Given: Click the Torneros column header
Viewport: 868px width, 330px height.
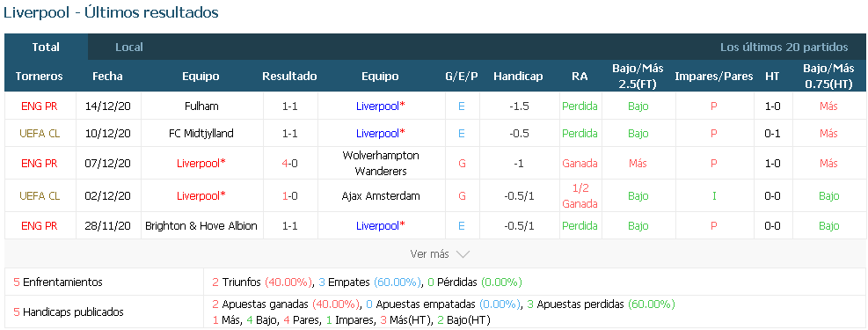Looking at the screenshot, I should pos(40,77).
